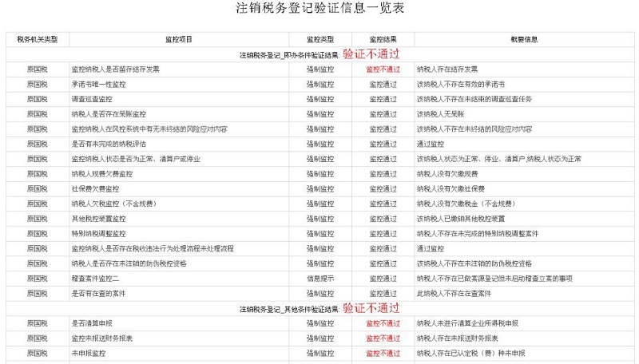The width and height of the screenshot is (639, 364).
Task: Click the 稽查案件监控二 item
Action: click(95, 279)
